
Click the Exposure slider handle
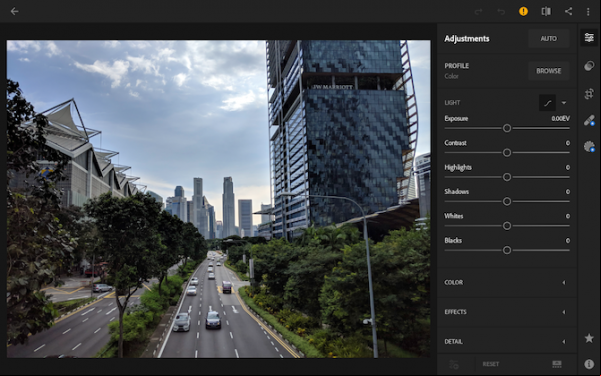(507, 128)
